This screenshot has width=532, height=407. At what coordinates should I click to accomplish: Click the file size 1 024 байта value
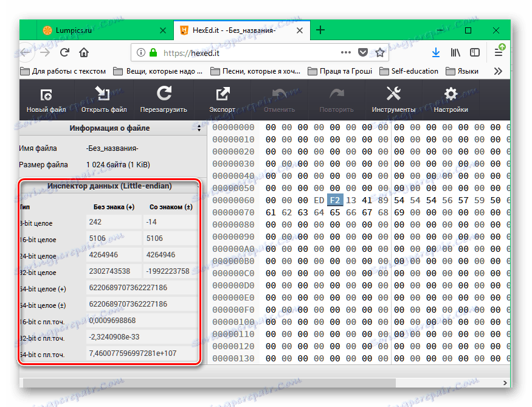pos(118,165)
